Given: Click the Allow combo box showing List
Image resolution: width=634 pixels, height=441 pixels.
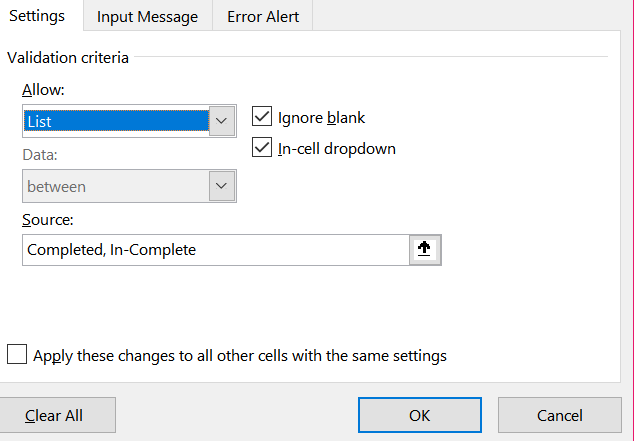Looking at the screenshot, I should click(x=116, y=121).
